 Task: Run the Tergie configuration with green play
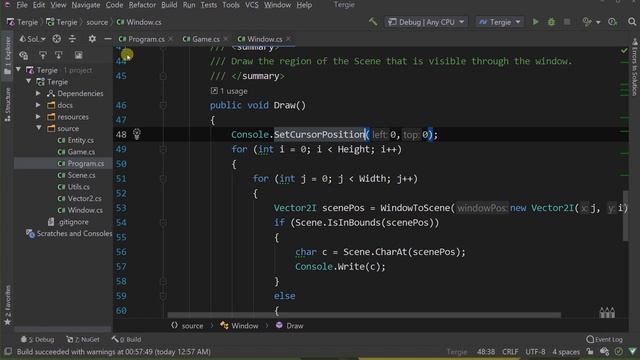click(535, 22)
